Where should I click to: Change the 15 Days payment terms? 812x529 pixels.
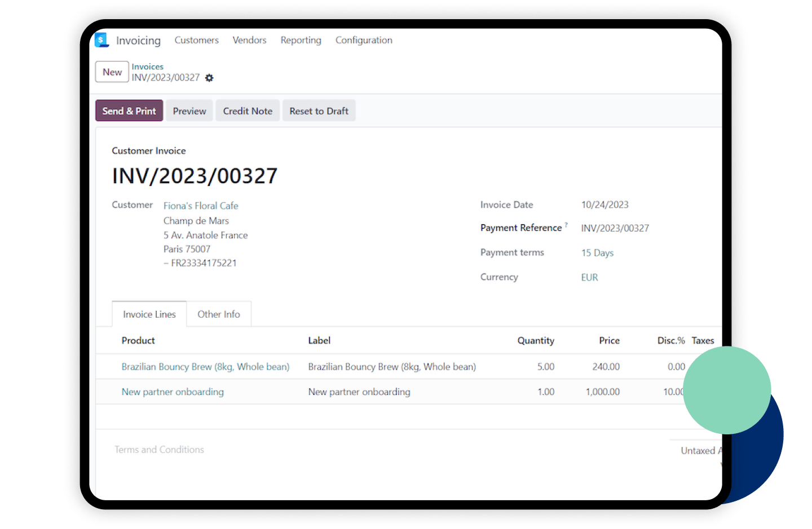coord(597,252)
